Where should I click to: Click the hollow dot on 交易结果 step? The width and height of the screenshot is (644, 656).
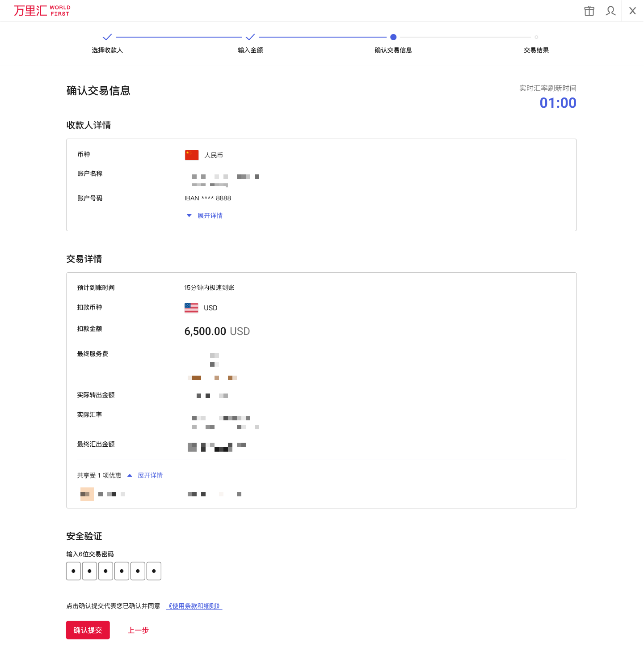[x=536, y=37]
